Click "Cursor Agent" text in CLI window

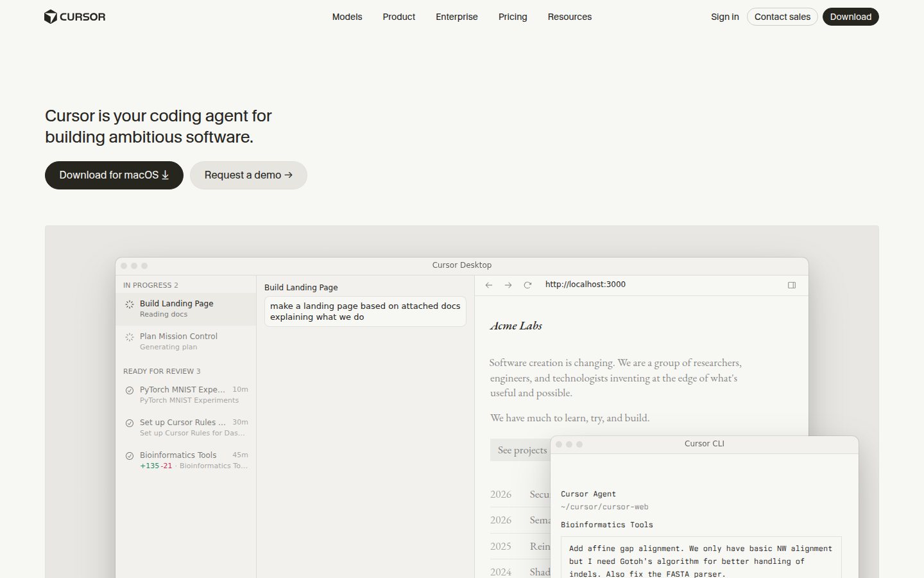tap(588, 494)
